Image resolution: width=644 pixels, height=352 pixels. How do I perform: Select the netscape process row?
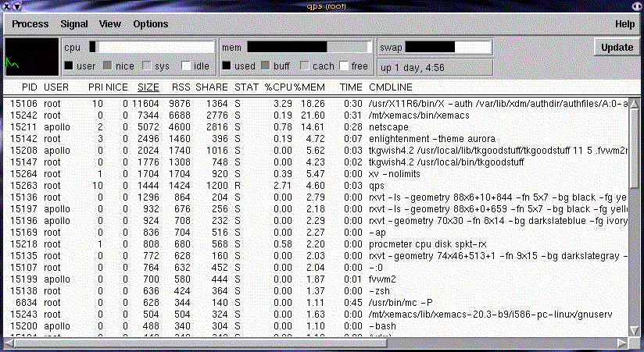(313, 126)
